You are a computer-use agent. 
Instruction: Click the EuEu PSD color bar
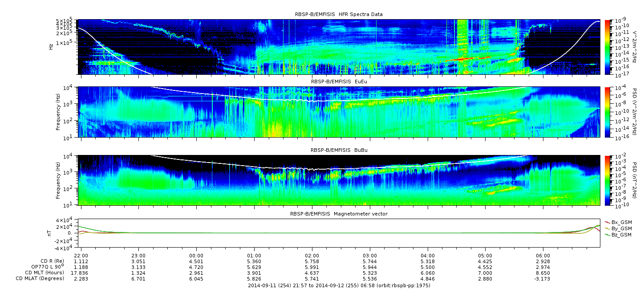607,112
